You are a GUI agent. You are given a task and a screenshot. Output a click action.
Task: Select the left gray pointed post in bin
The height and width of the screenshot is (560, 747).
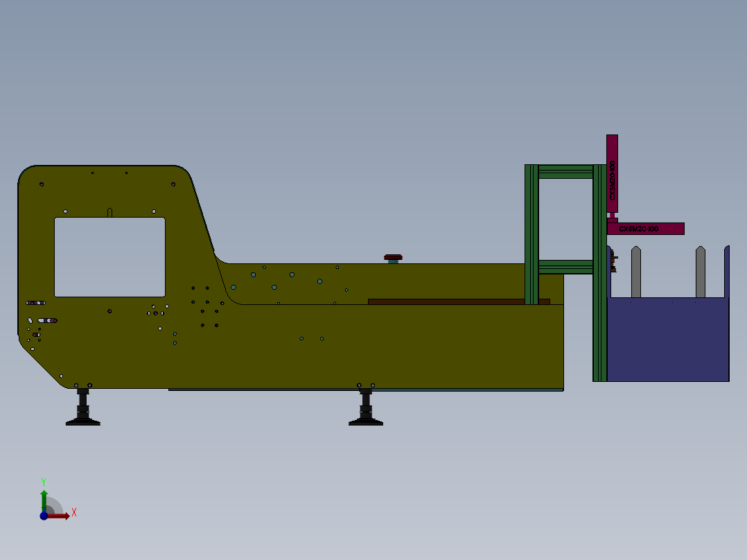636,272
